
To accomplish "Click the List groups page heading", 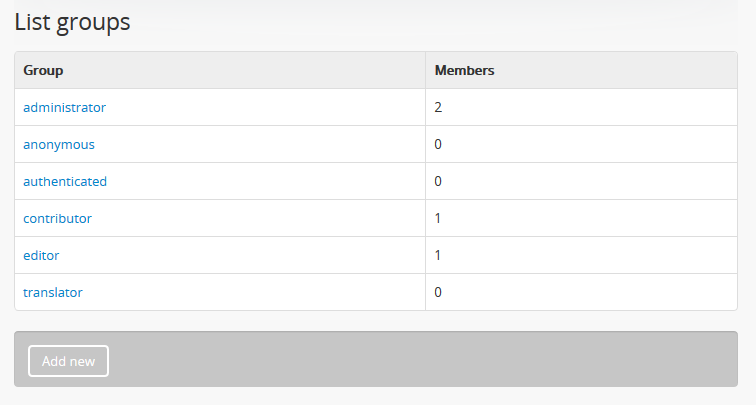I will 72,22.
